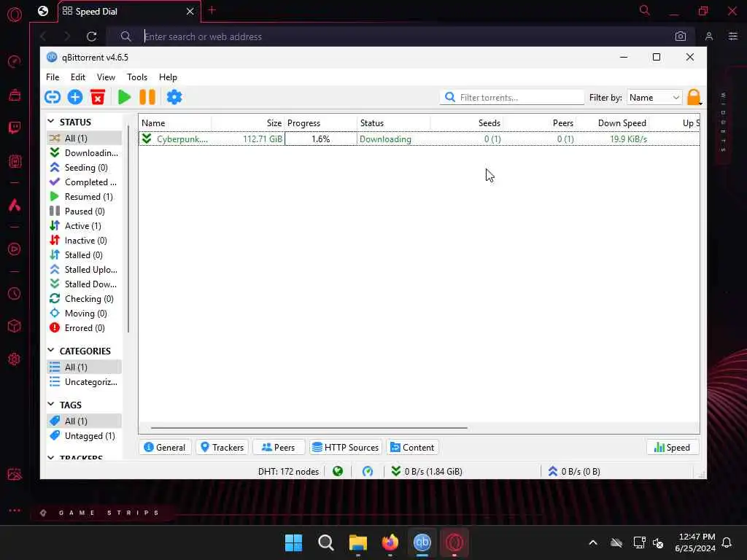Open the Peers properties tab
The height and width of the screenshot is (560, 747).
click(x=278, y=447)
